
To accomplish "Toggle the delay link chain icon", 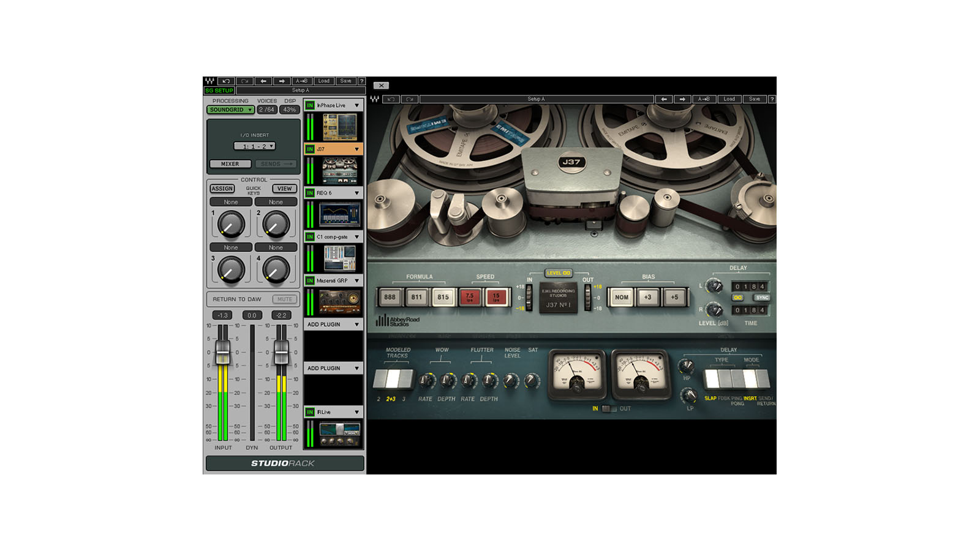I will point(738,298).
